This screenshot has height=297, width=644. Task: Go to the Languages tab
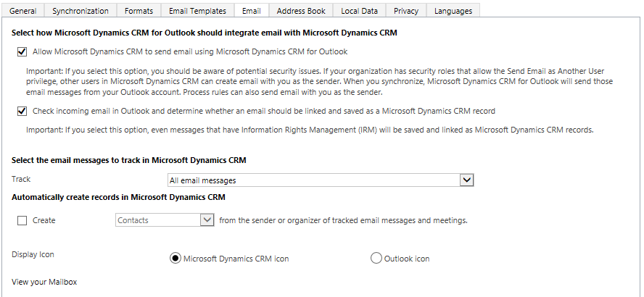point(453,11)
